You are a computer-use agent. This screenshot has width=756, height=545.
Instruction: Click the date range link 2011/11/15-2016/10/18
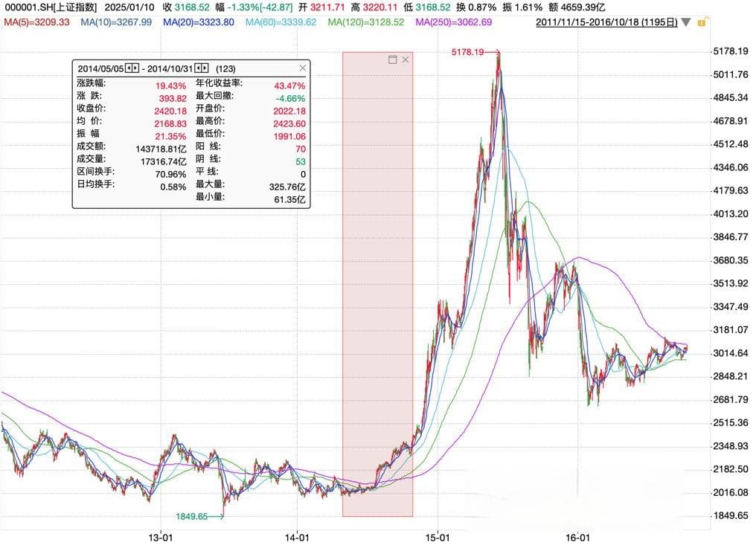606,22
